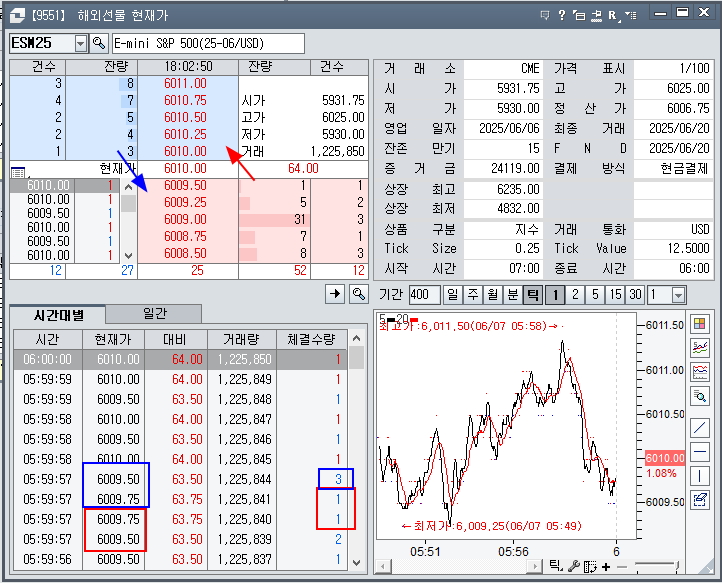The height and width of the screenshot is (583, 722).
Task: Expand the interval dropdown next to 30
Action: pyautogui.click(x=680, y=295)
